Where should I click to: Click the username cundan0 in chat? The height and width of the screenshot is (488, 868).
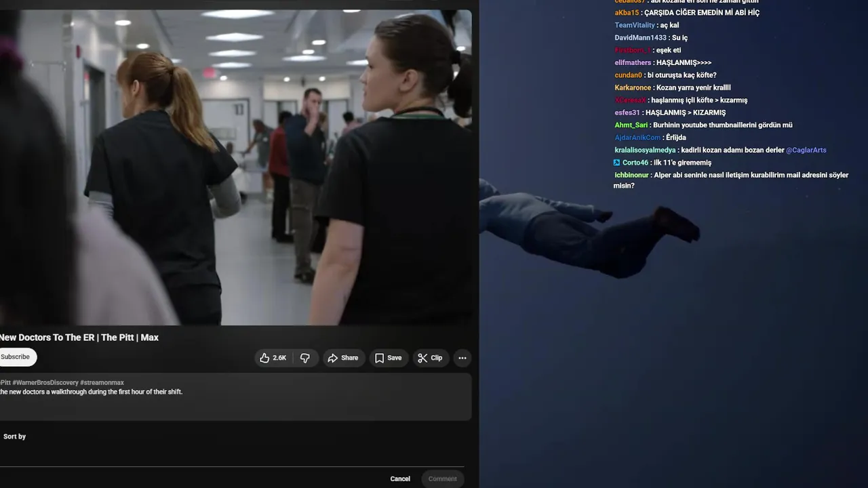629,75
